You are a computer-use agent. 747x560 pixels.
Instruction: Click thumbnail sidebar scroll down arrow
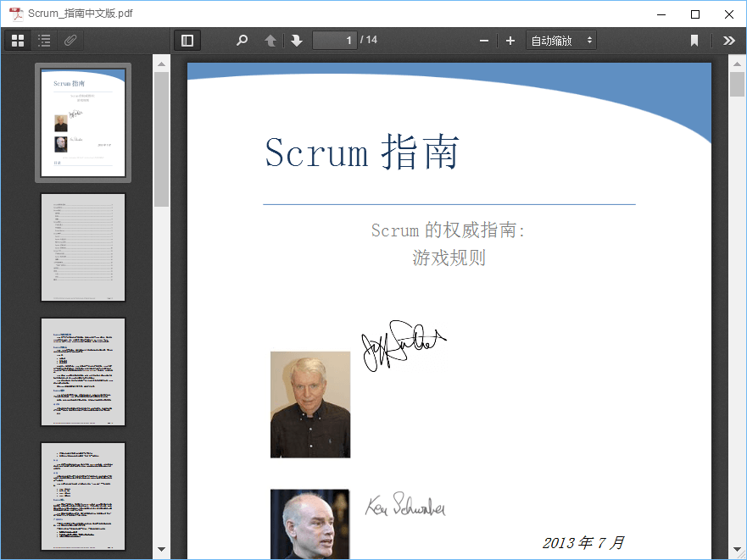pos(161,550)
